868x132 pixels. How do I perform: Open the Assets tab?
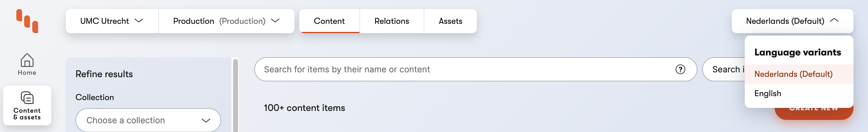(x=450, y=21)
